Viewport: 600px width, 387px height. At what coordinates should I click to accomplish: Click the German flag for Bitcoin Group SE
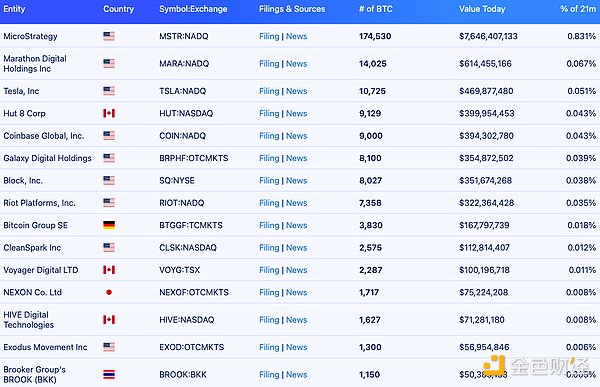(x=109, y=225)
